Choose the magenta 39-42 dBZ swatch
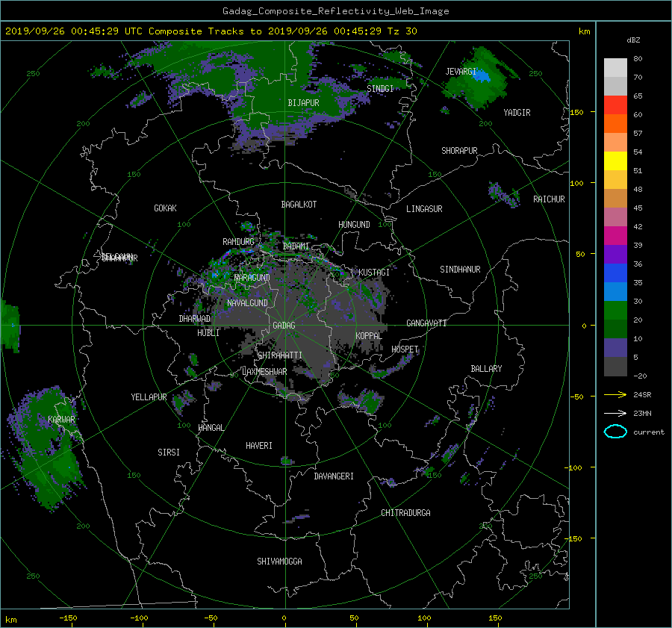672x628 pixels. click(x=615, y=236)
